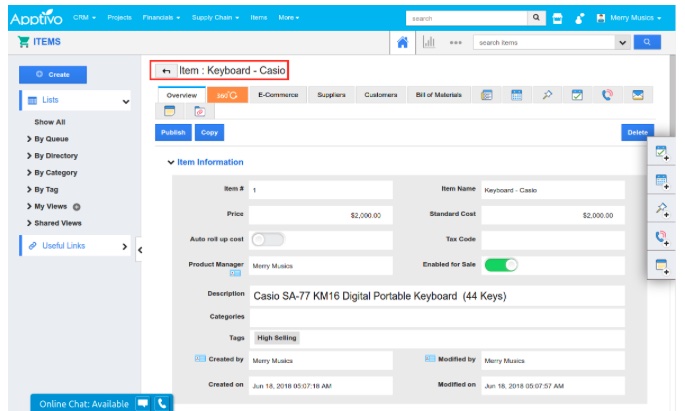Screen dimensions: 685x411
Task: Open the calendar tab icon
Action: (516, 95)
